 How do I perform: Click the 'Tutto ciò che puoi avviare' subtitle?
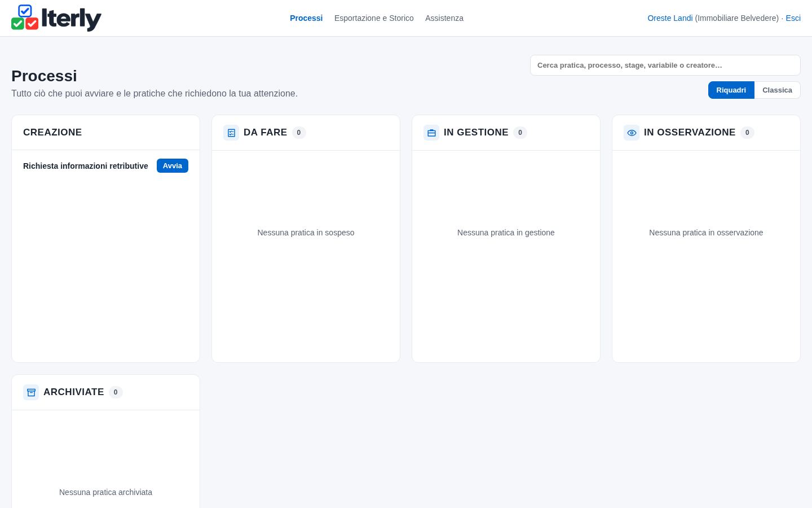(x=155, y=93)
